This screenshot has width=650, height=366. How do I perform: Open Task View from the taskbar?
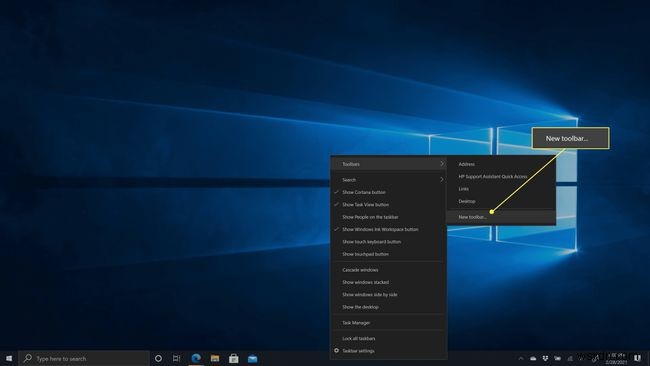tap(177, 358)
